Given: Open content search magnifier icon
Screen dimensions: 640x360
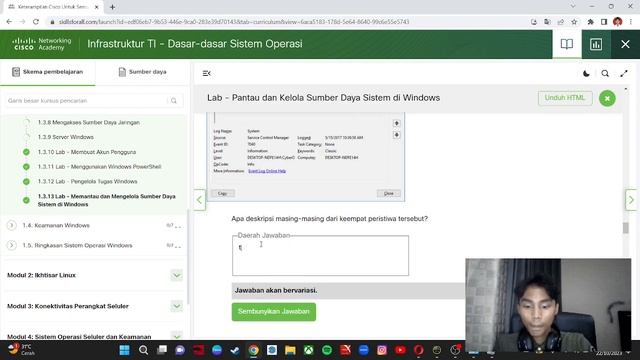Looking at the screenshot, I should pyautogui.click(x=605, y=73).
